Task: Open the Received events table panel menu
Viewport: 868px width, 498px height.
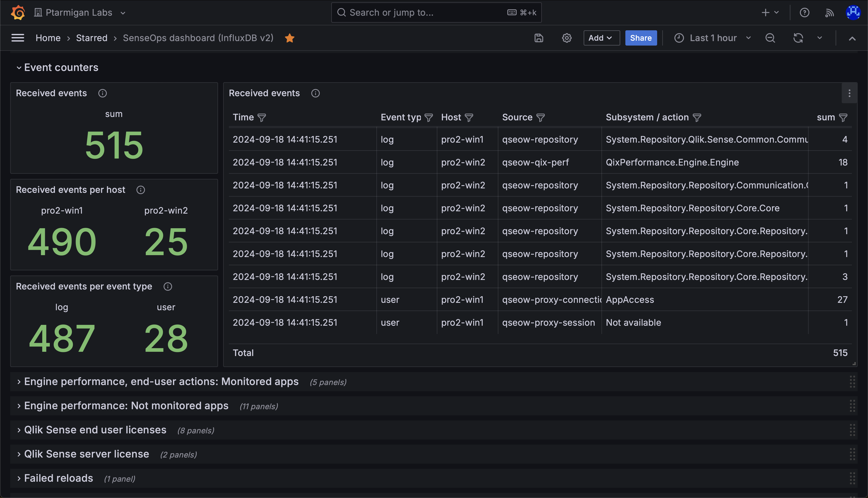Action: (x=849, y=93)
